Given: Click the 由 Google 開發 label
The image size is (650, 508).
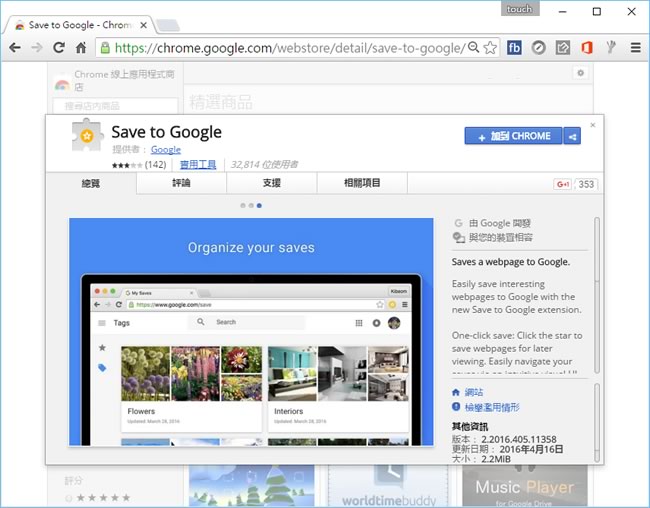Looking at the screenshot, I should [500, 223].
